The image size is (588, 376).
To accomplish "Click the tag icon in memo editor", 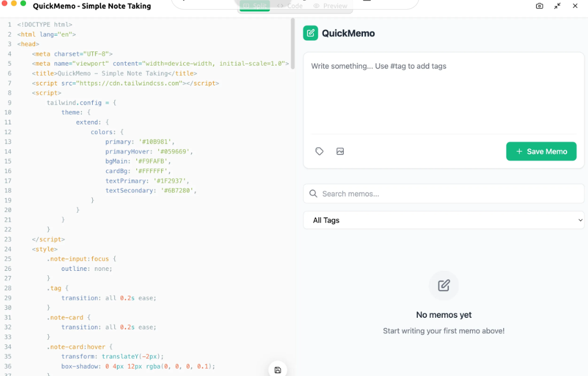I will [x=319, y=152].
